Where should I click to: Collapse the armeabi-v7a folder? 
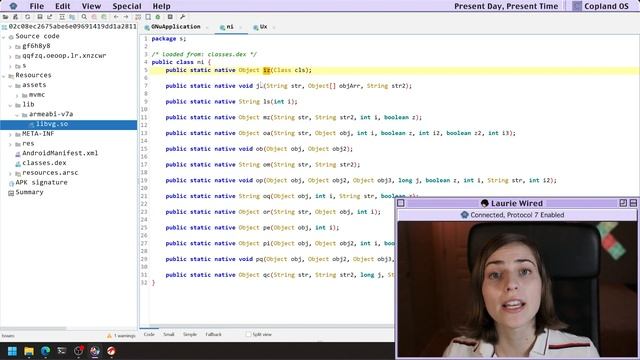17,115
